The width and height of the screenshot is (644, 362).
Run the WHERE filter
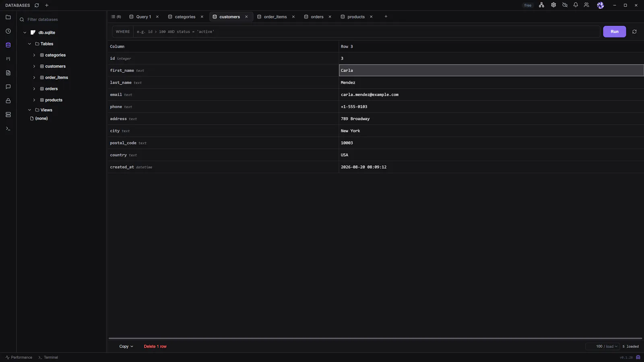(614, 31)
